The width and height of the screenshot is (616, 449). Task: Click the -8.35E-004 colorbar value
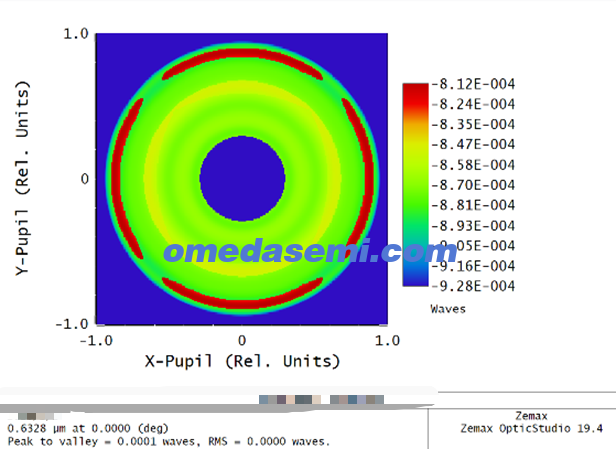[473, 124]
